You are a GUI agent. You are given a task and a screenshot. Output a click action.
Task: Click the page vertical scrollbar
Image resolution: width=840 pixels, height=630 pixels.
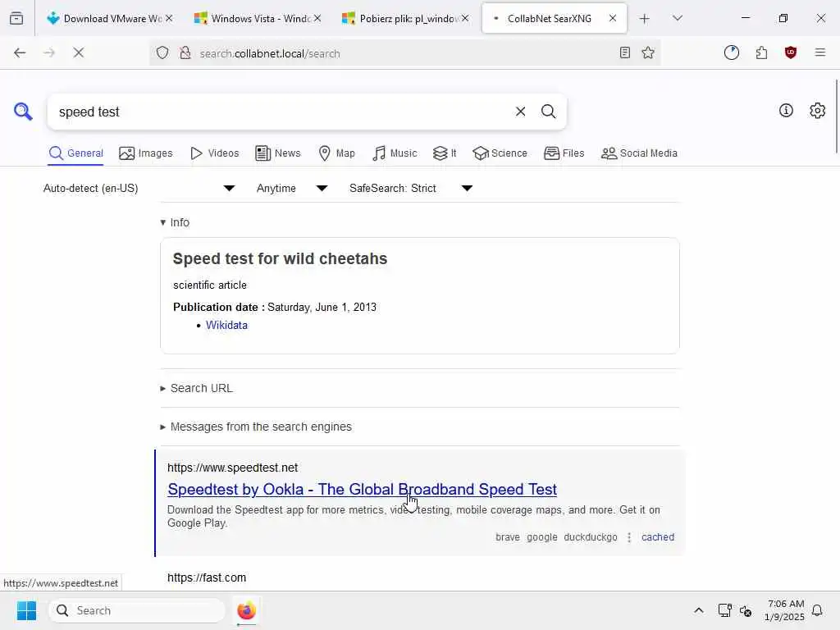point(836,116)
